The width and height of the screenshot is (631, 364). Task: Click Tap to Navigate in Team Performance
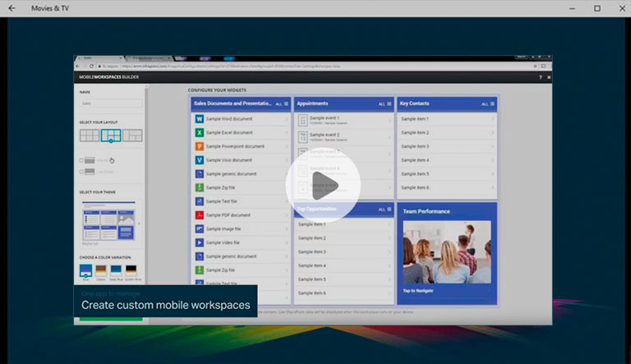[420, 291]
